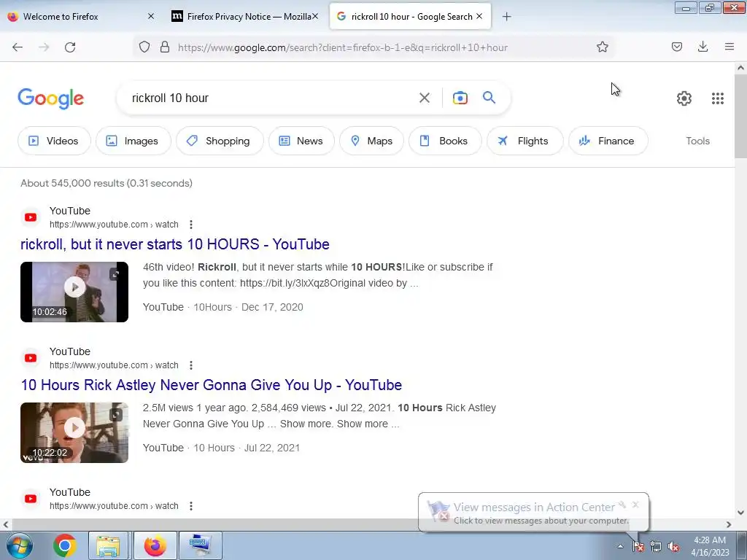Open the tracking protection shield icon
Screen dimensions: 747x560
click(x=144, y=47)
